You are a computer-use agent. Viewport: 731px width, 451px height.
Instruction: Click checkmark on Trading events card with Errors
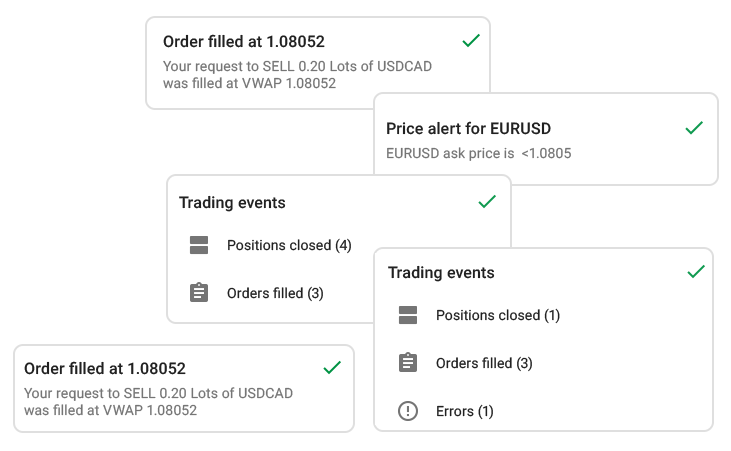(x=696, y=272)
